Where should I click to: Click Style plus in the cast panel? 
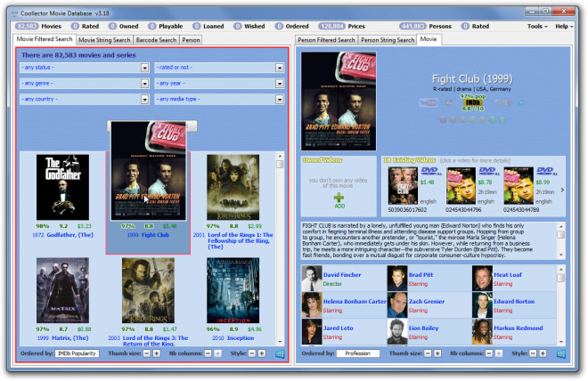pos(543,353)
